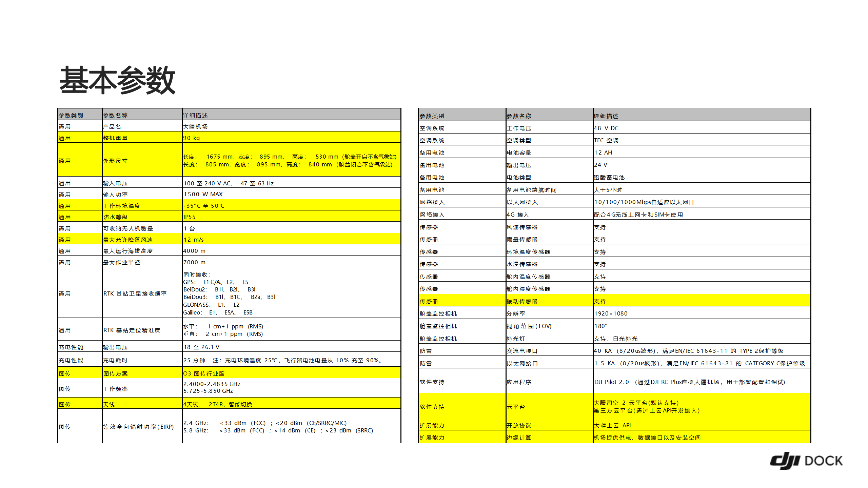Click the right table 参数名称 header
The height and width of the screenshot is (488, 868).
(x=549, y=115)
